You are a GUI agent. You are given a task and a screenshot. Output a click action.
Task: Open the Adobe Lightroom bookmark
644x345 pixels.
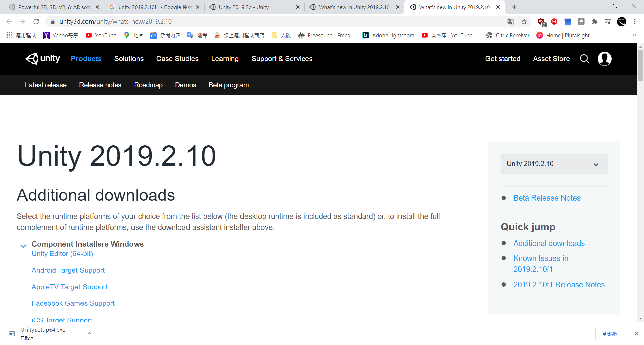click(x=388, y=35)
